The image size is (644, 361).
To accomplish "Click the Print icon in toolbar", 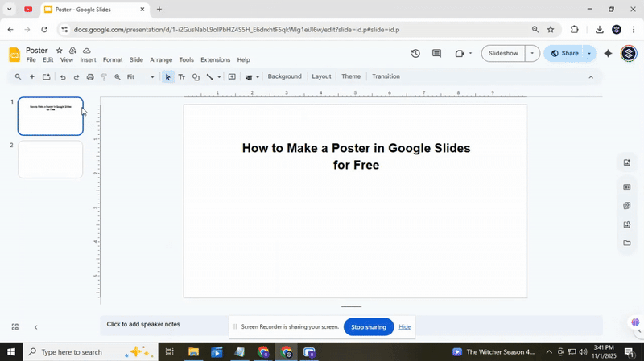I will pyautogui.click(x=89, y=77).
